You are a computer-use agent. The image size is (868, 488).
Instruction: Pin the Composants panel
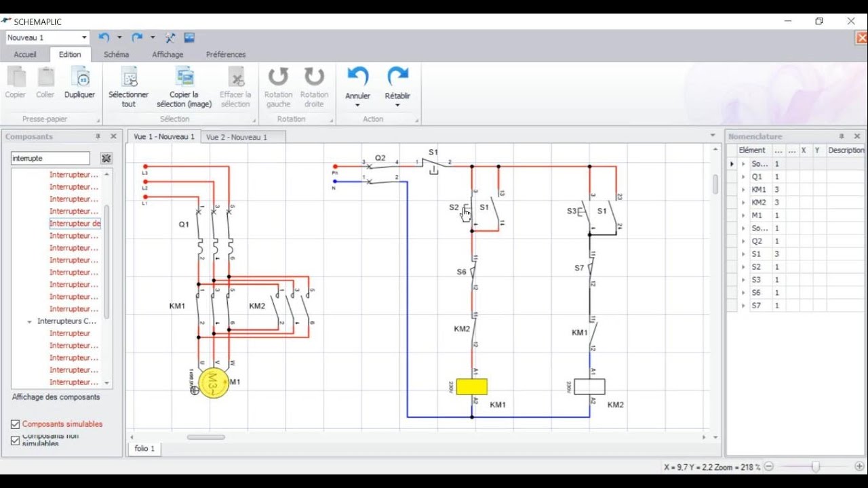point(98,136)
